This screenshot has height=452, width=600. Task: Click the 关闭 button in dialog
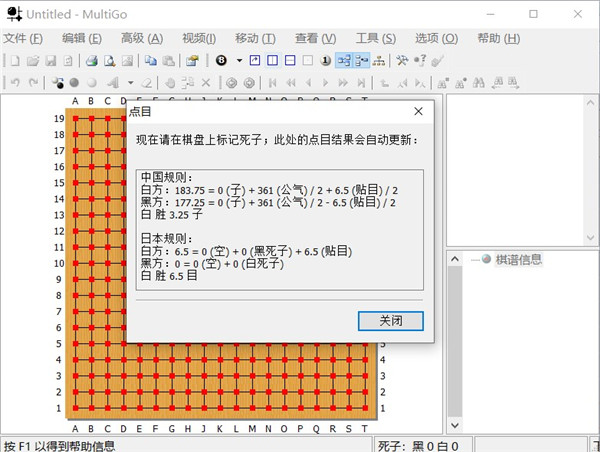(x=390, y=321)
